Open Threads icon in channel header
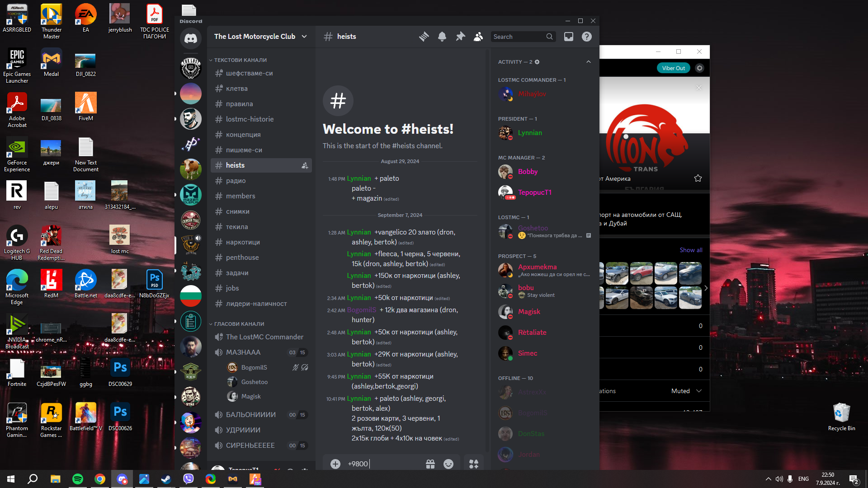 click(x=424, y=37)
